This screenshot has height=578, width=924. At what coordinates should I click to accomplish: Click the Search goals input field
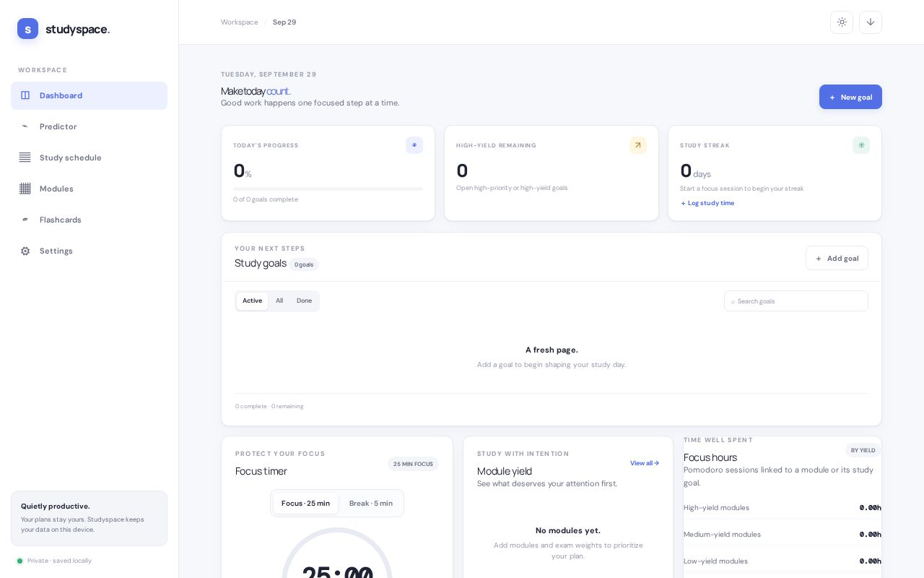796,301
